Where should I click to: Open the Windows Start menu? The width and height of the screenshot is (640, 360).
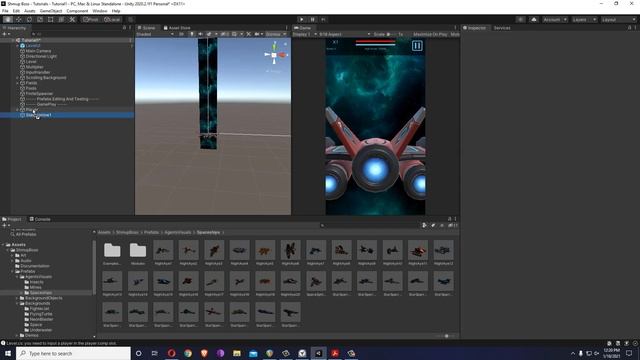(x=8, y=353)
